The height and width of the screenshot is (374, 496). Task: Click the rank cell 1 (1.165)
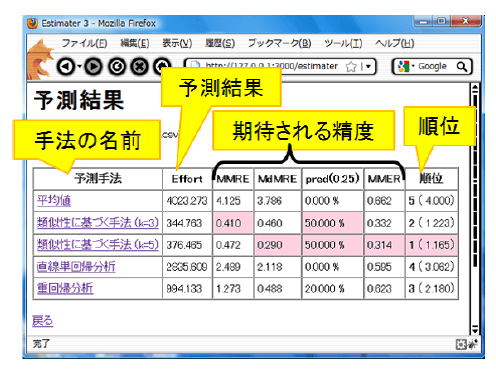click(x=431, y=245)
